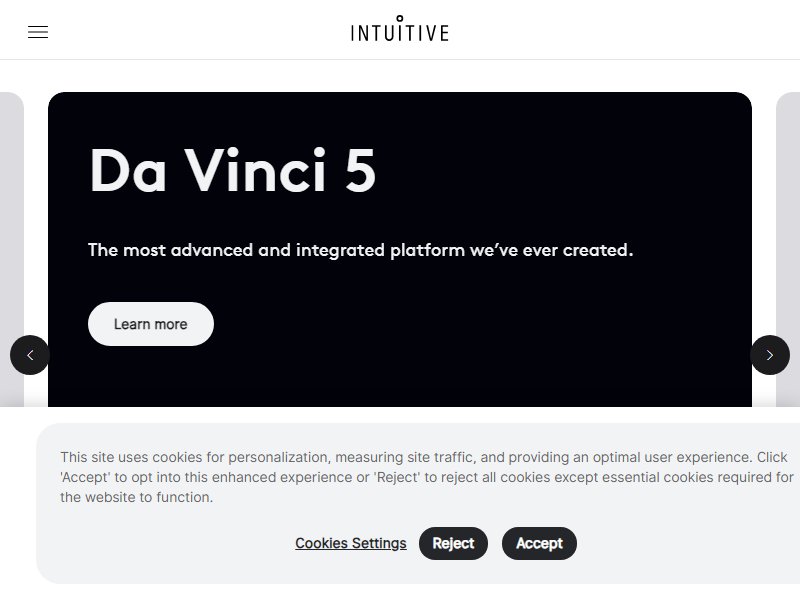Reject non-essential cookies
The image size is (800, 600).
click(x=453, y=543)
